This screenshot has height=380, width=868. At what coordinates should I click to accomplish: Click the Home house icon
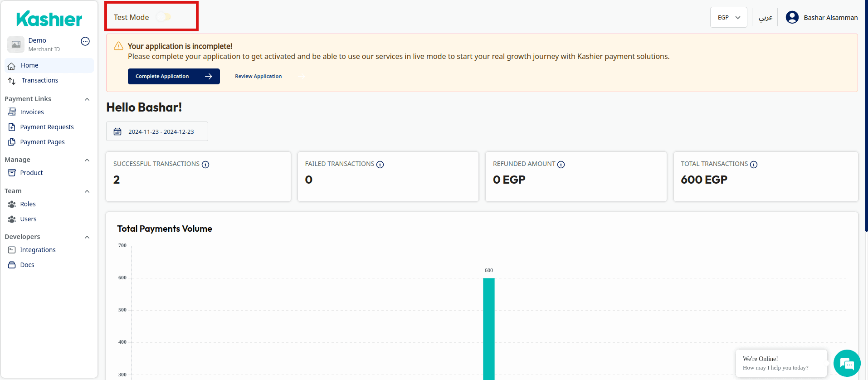(12, 66)
